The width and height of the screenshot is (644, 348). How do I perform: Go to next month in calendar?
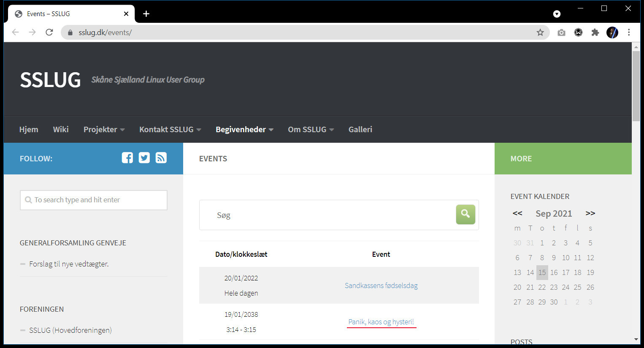(590, 213)
